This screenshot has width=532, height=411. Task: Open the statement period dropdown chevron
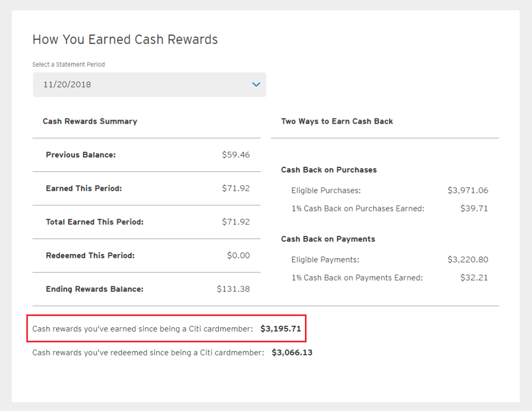(x=256, y=85)
